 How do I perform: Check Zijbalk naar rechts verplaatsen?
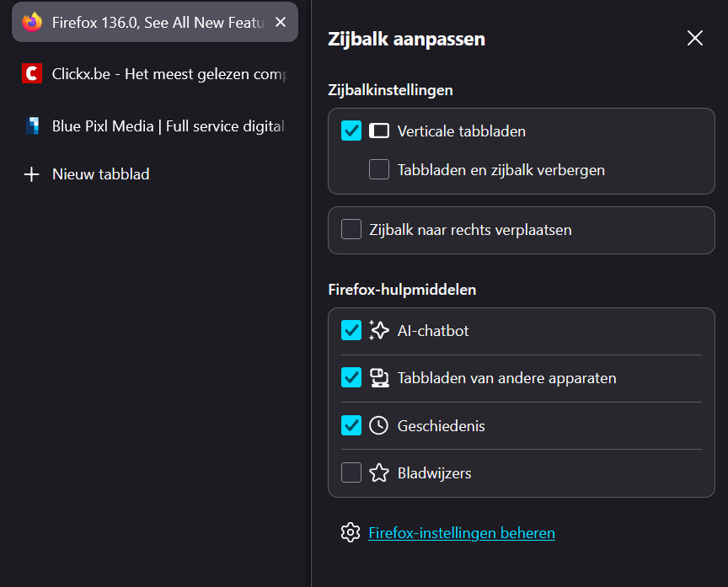coord(351,229)
